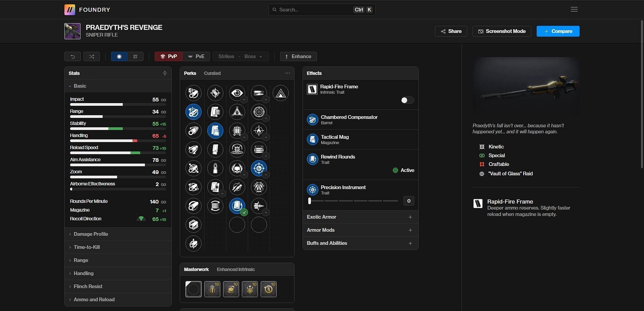
Task: Select the triangular origin trait icon
Action: (281, 93)
